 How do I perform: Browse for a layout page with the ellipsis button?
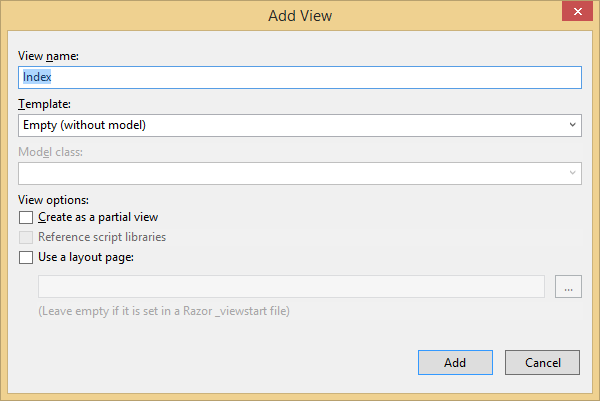tap(568, 286)
